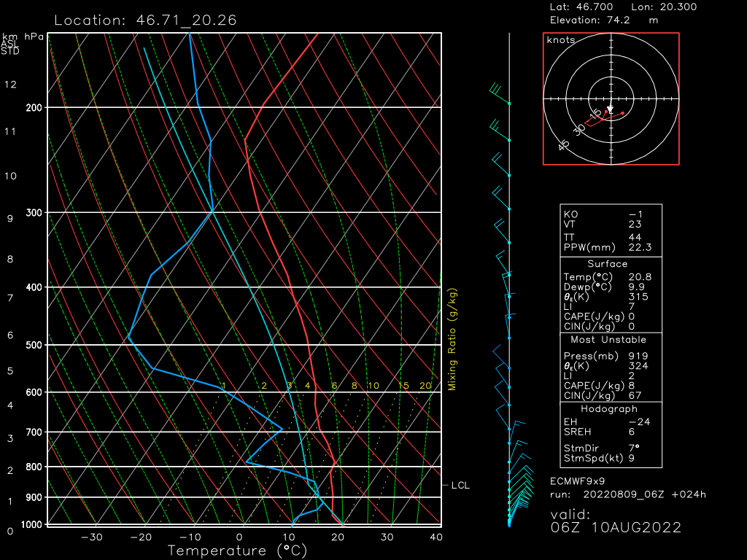Click the 500 hPa pressure label
Screen dimensions: 747x560
click(34, 345)
